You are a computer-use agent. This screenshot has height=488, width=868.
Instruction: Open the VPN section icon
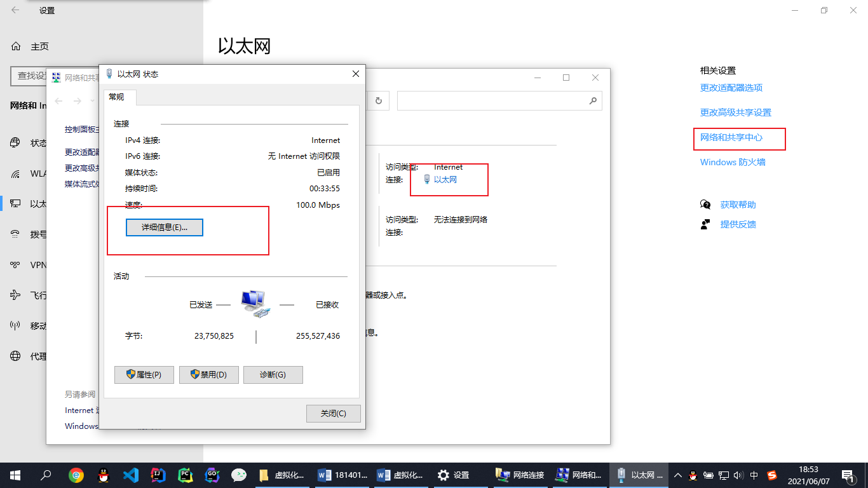tap(15, 265)
